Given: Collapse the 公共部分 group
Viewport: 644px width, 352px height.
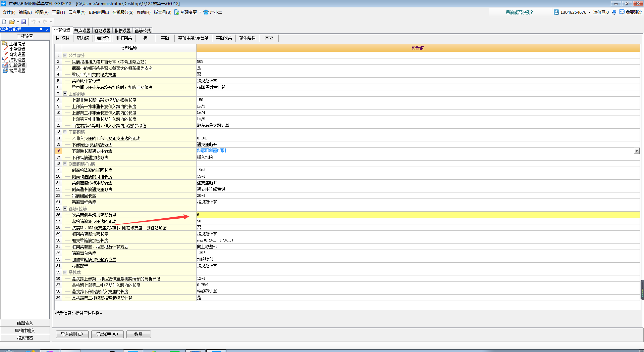Looking at the screenshot, I should (x=65, y=55).
